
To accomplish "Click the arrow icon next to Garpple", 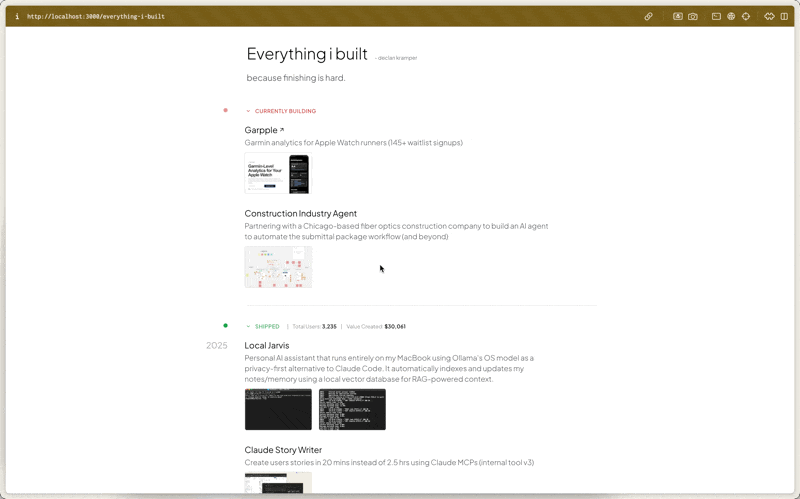I will [x=282, y=130].
